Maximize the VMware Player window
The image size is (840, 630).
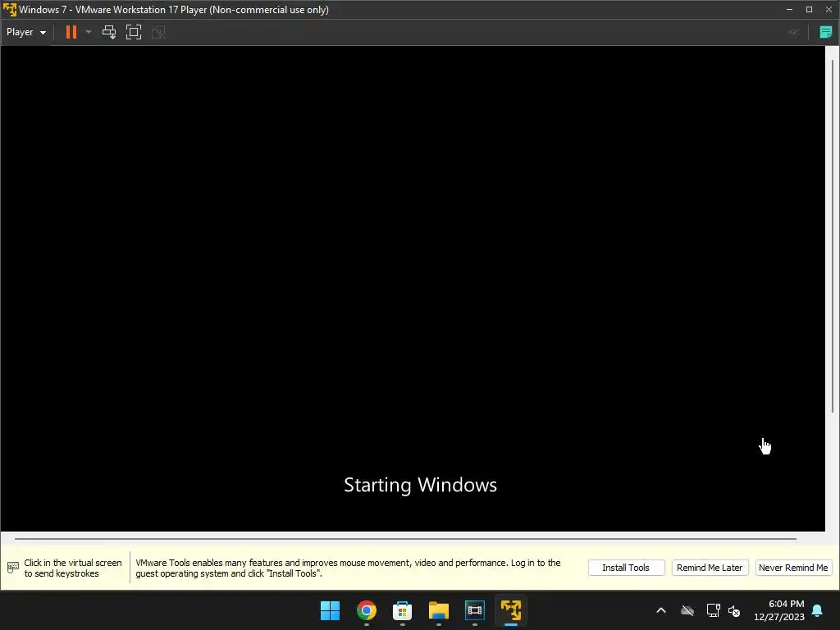click(x=809, y=10)
